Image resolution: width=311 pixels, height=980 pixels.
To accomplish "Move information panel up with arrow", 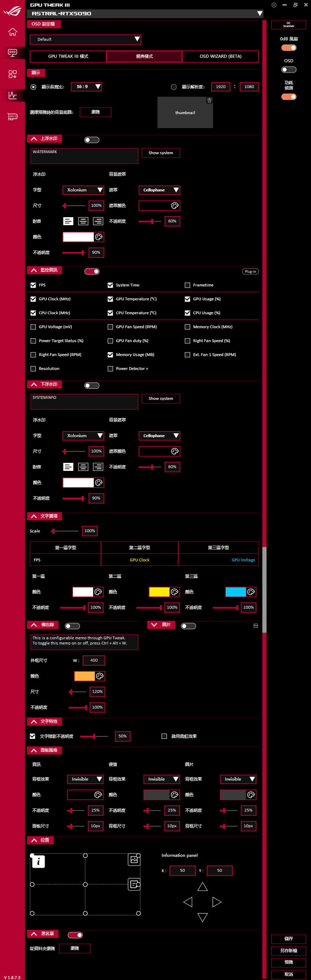I will (x=203, y=887).
